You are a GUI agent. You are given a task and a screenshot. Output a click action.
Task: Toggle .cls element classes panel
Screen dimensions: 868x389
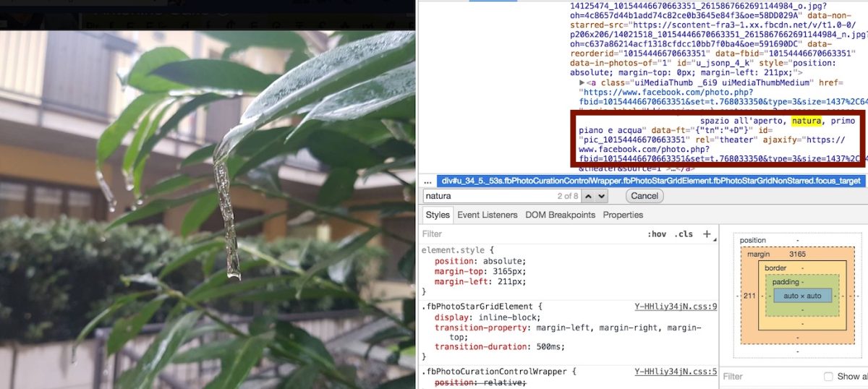tap(684, 234)
